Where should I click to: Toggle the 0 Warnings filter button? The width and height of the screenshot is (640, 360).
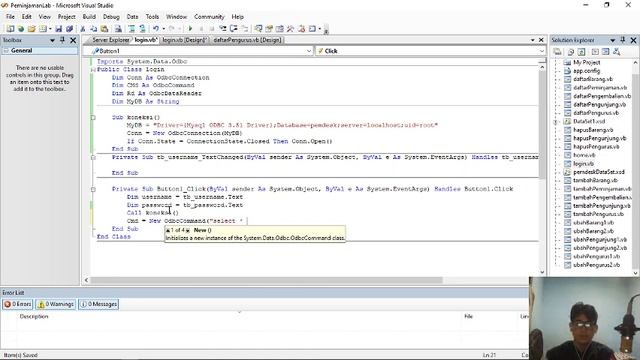(56, 304)
